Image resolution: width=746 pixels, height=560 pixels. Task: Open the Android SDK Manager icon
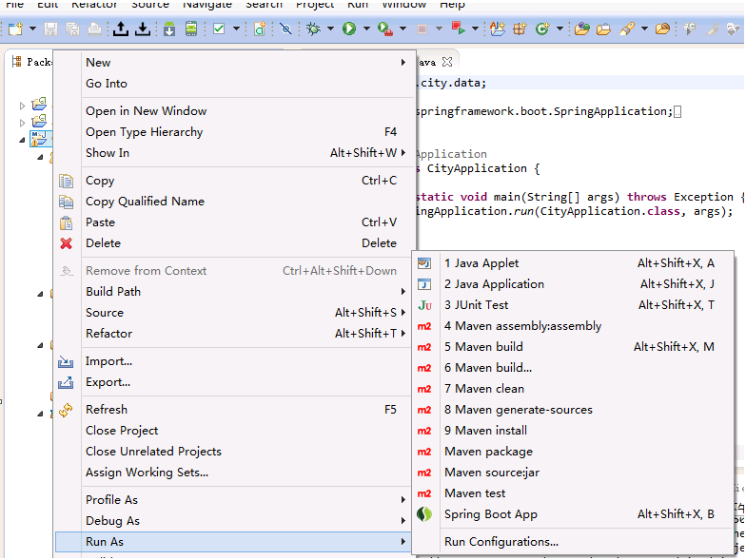click(169, 29)
